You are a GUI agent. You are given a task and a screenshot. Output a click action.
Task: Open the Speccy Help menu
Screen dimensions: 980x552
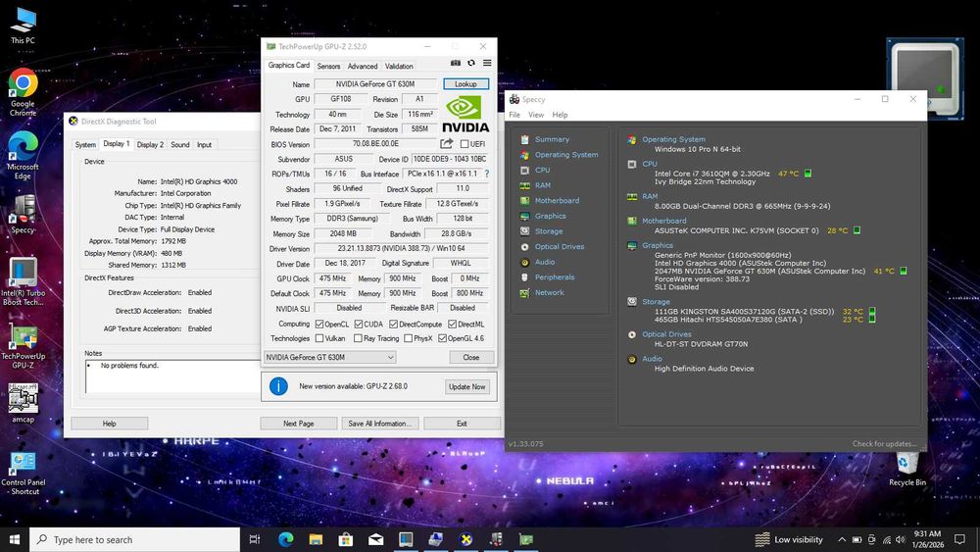point(560,115)
